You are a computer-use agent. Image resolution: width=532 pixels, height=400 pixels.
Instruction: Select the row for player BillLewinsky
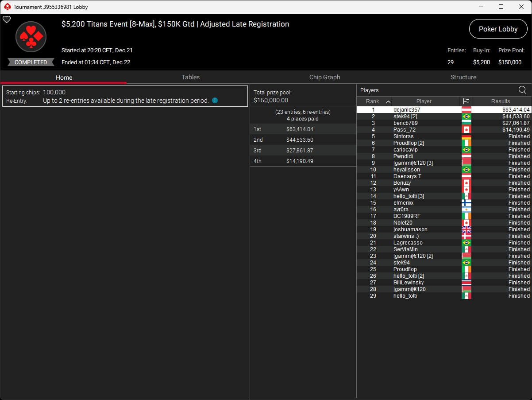pos(408,283)
